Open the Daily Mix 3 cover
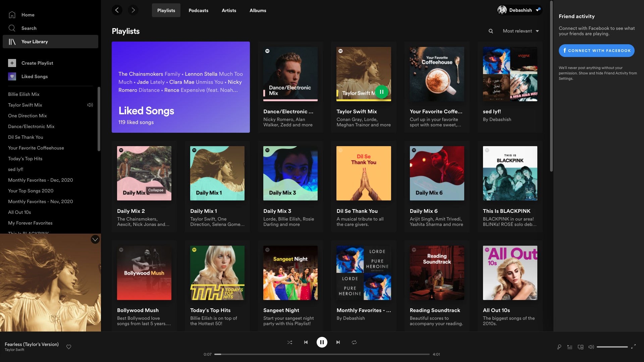Viewport: 644px width, 362px height. (x=290, y=173)
